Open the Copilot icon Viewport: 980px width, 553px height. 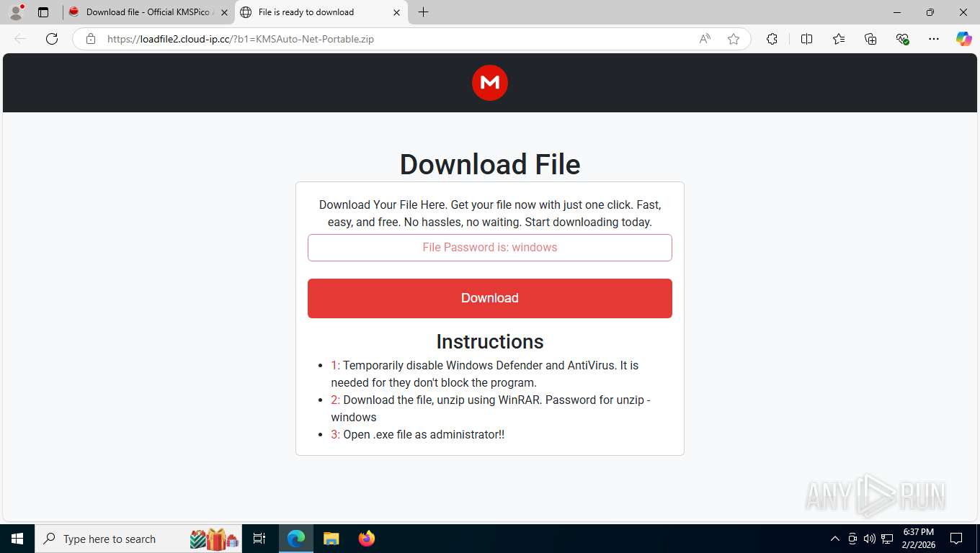point(963,39)
